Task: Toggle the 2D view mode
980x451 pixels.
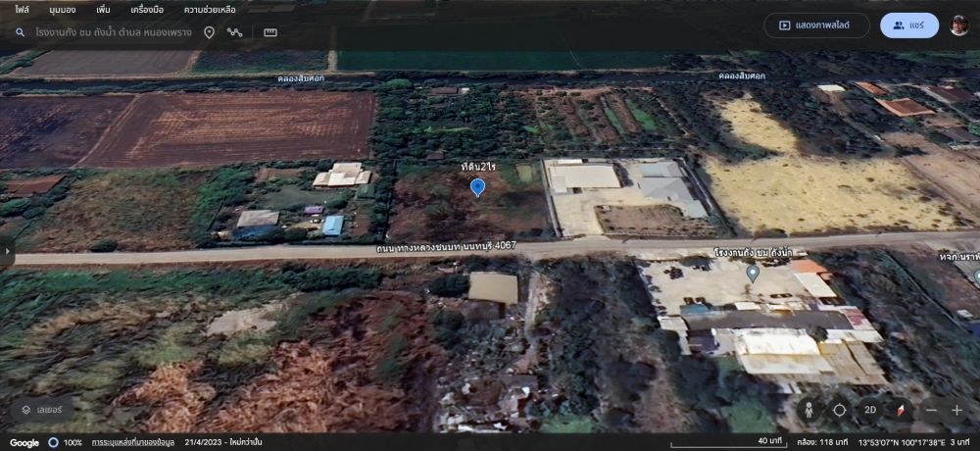Action: click(x=869, y=410)
